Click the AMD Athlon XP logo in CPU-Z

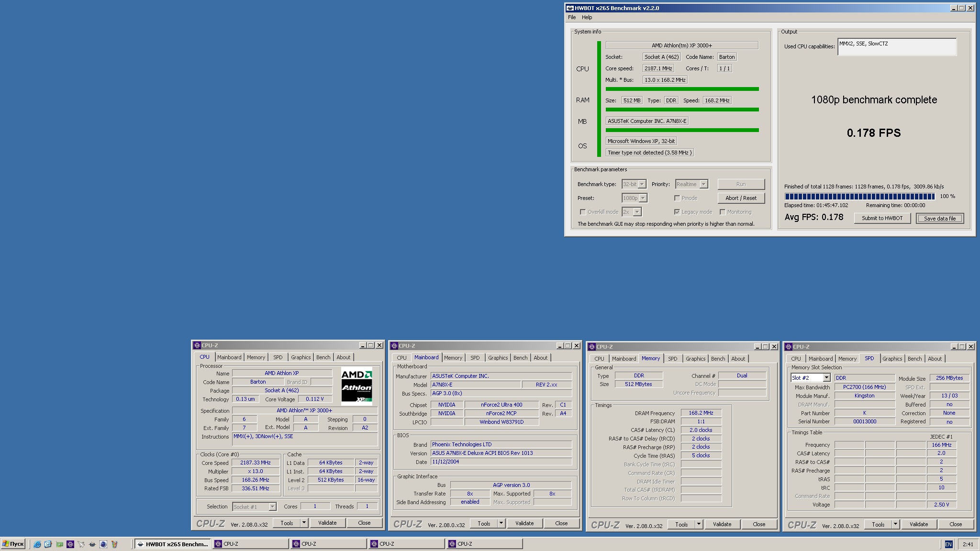(x=356, y=386)
